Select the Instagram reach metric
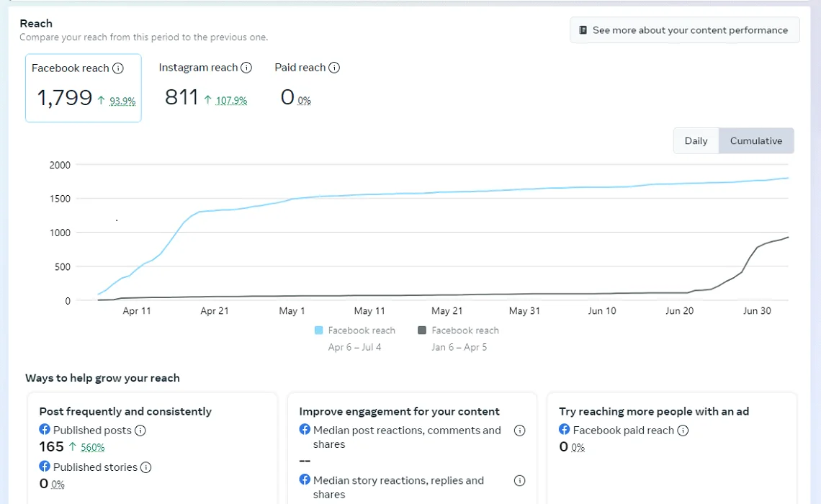The width and height of the screenshot is (821, 504). (205, 86)
